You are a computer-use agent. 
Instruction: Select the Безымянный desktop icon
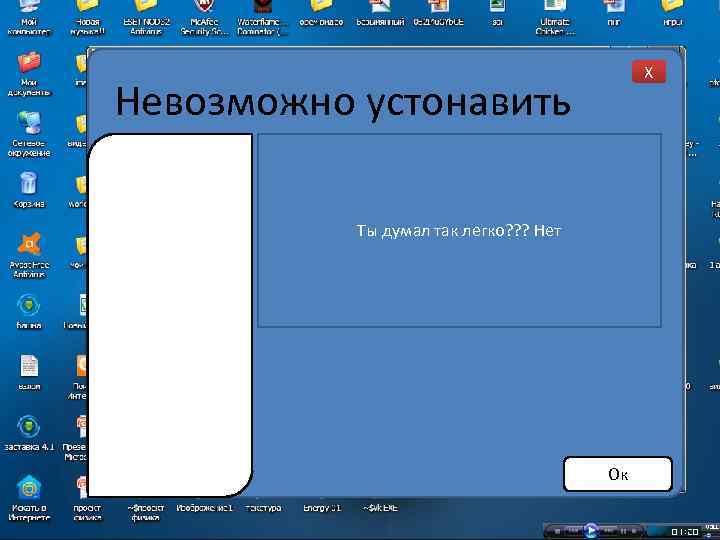(380, 14)
